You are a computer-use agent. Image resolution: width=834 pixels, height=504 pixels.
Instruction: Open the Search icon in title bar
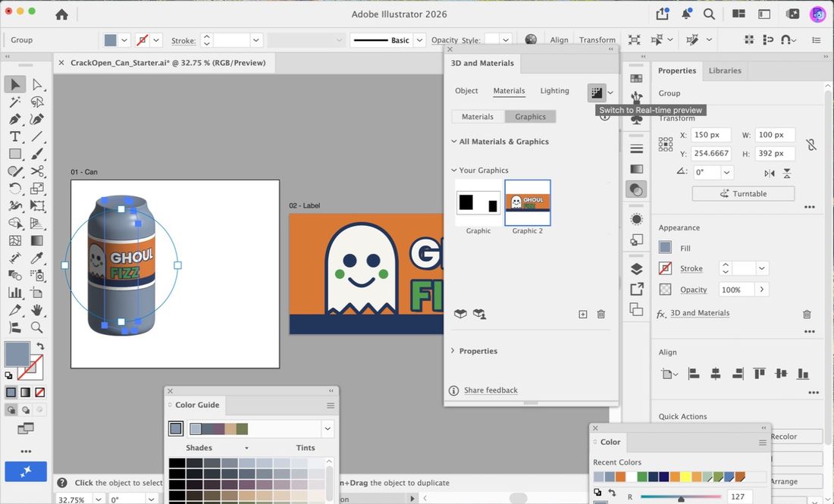tap(709, 14)
